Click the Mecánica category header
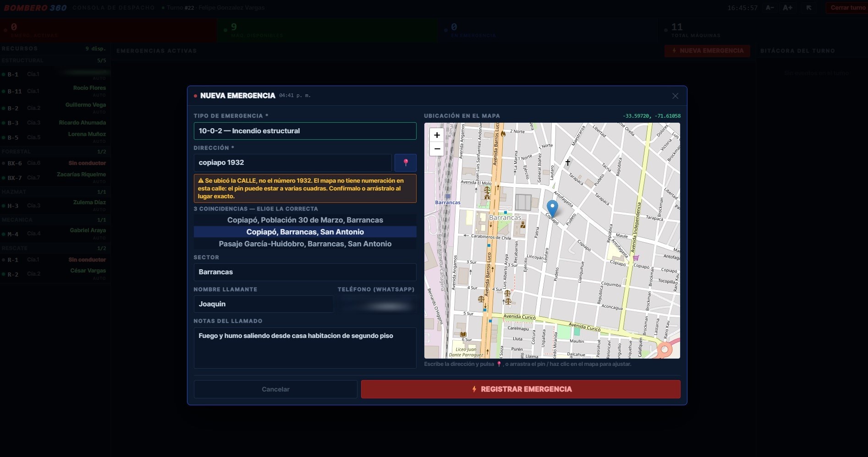Image resolution: width=868 pixels, height=457 pixels. pos(55,220)
